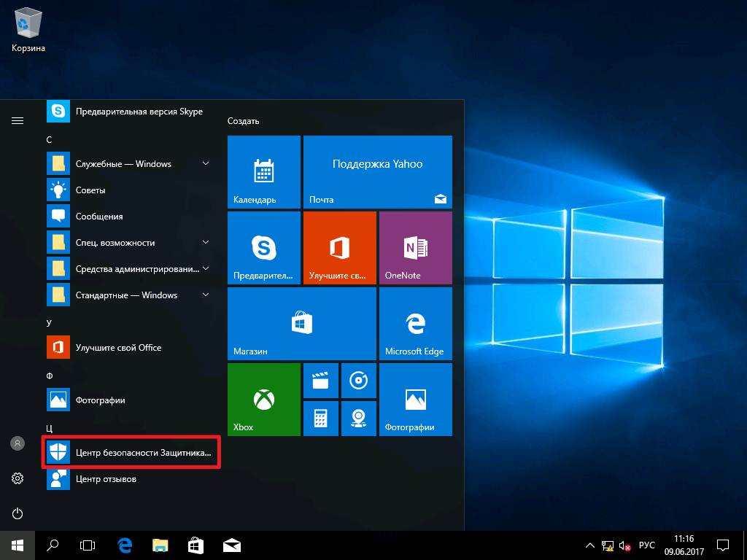Expand the Start menu hamburger button
The height and width of the screenshot is (560, 747).
(18, 120)
